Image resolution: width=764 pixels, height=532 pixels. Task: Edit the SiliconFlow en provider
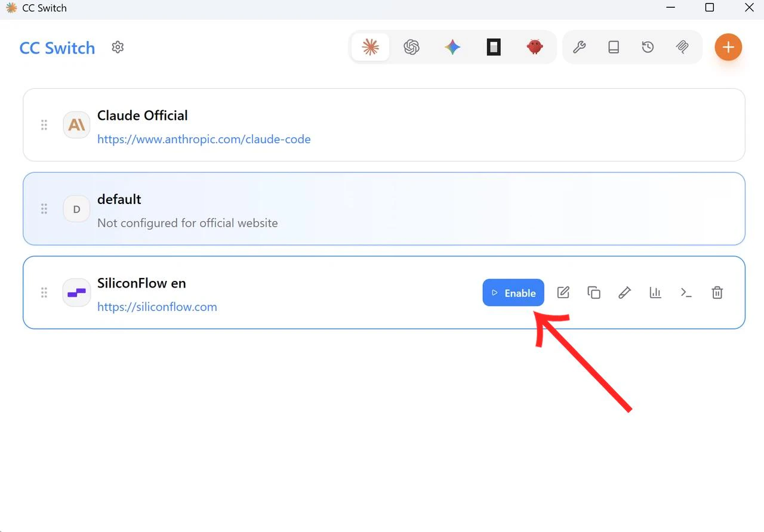(x=563, y=292)
